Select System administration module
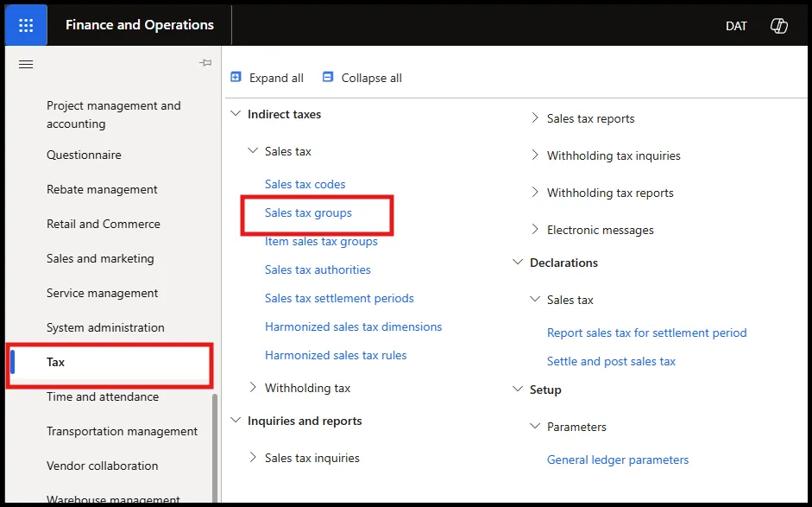Viewport: 812px width, 507px height. coord(105,327)
